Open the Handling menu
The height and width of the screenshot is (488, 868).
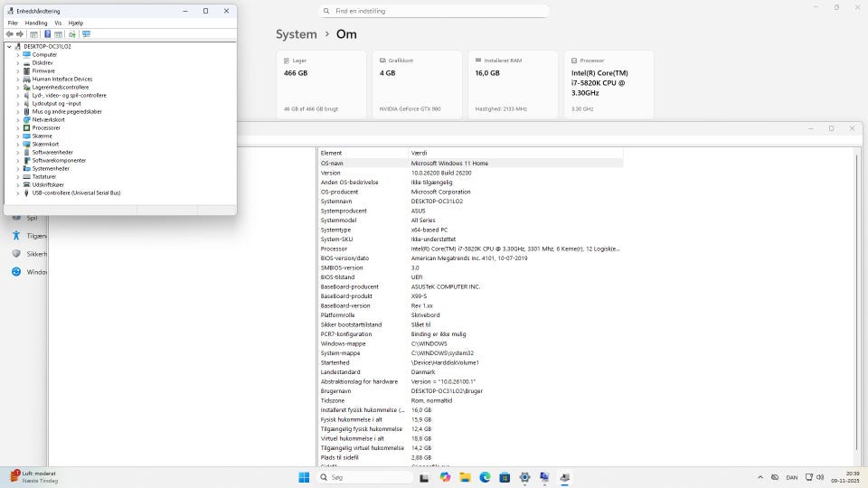[36, 23]
